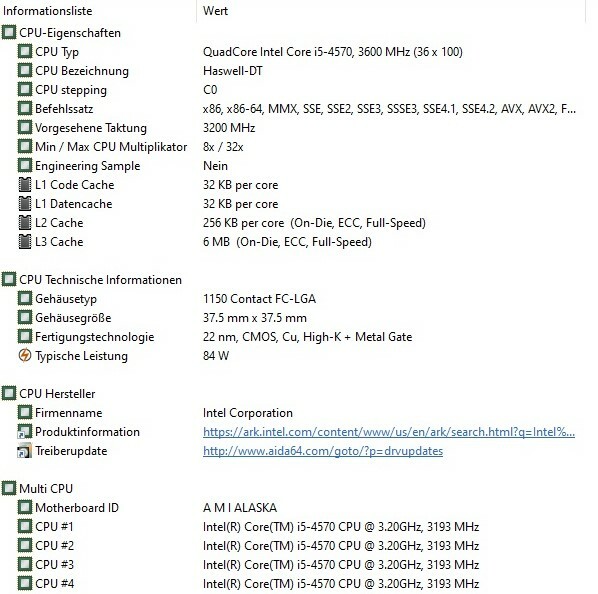This screenshot has width=598, height=594.
Task: Select the 256 KB per core value
Action: tap(314, 223)
